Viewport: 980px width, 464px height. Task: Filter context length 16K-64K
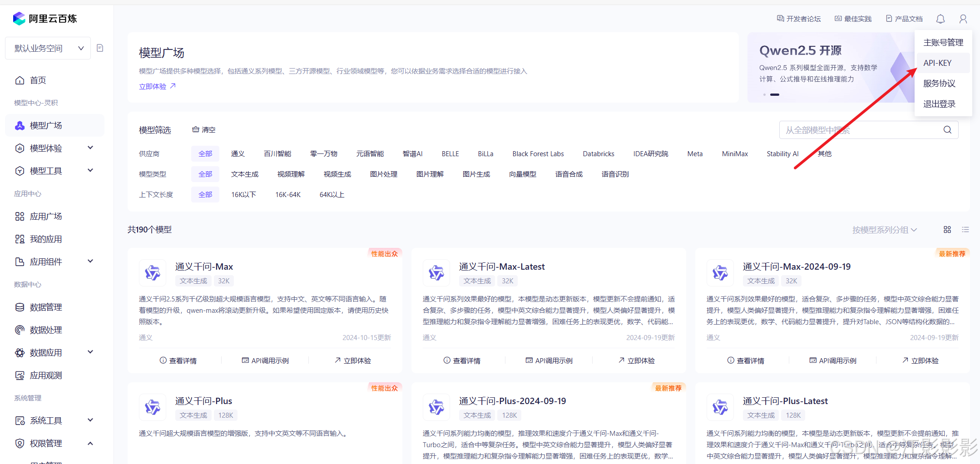pyautogui.click(x=288, y=195)
